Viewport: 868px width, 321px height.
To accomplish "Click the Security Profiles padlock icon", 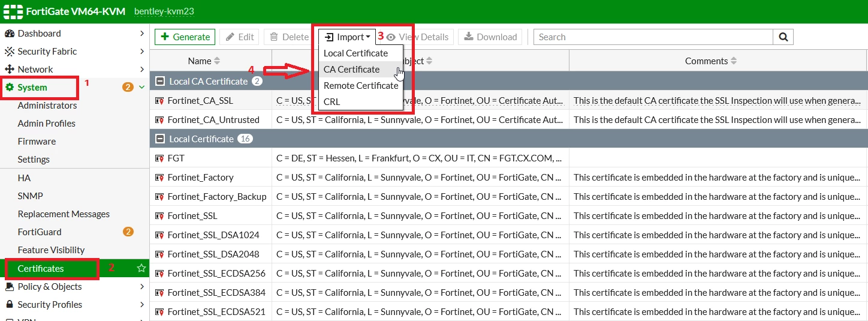I will [x=10, y=305].
